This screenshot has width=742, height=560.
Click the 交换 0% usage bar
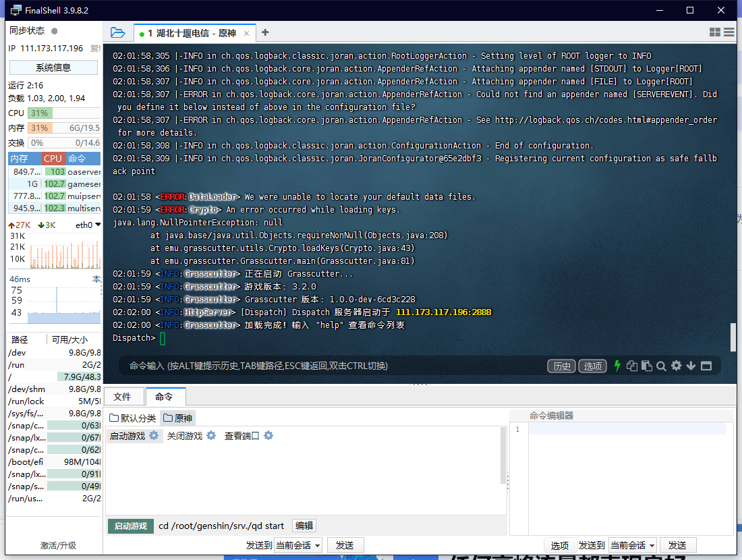click(64, 142)
